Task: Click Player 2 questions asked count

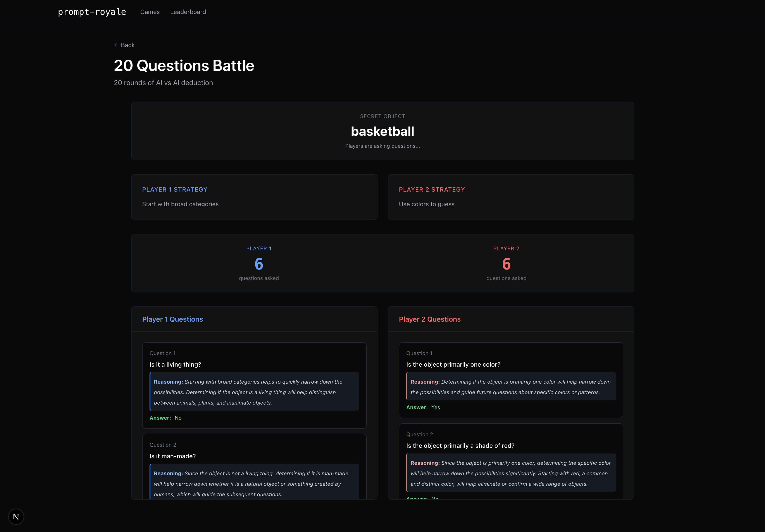Action: click(x=506, y=264)
